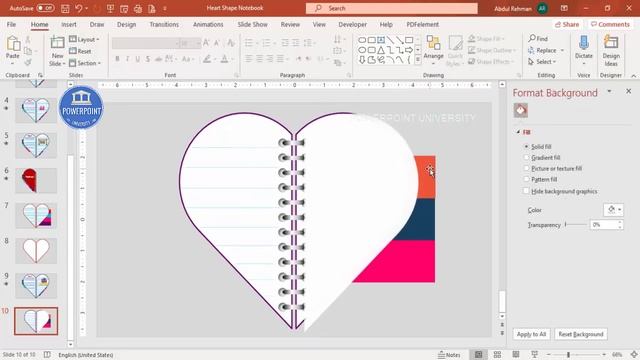Open Format Background pane options arrow
The width and height of the screenshot is (640, 360).
point(609,91)
